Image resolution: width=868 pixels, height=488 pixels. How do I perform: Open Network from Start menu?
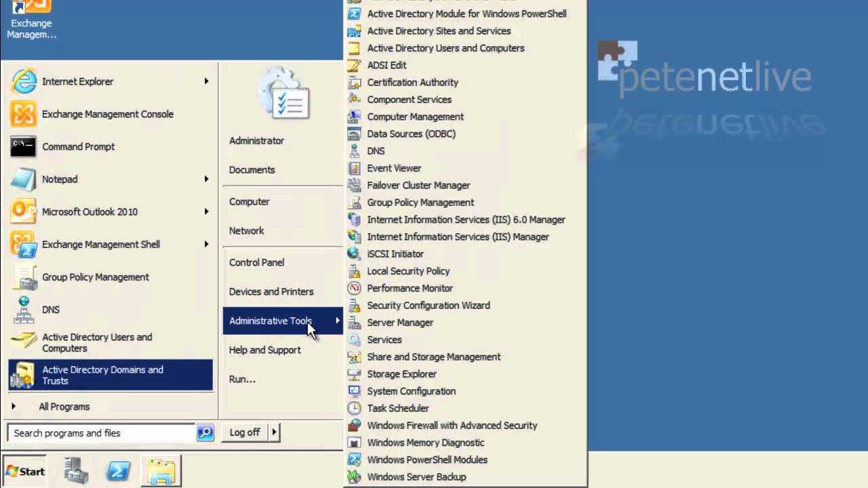246,231
